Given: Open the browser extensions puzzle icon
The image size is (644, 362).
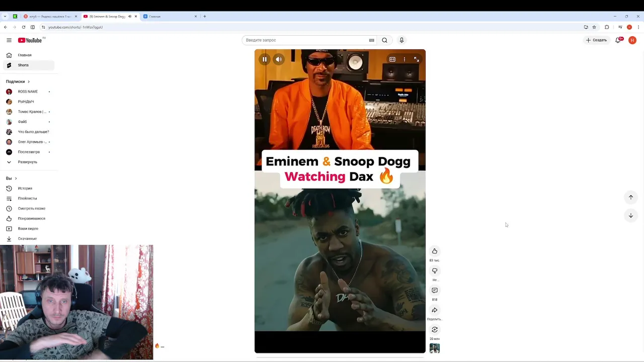Looking at the screenshot, I should tap(607, 27).
